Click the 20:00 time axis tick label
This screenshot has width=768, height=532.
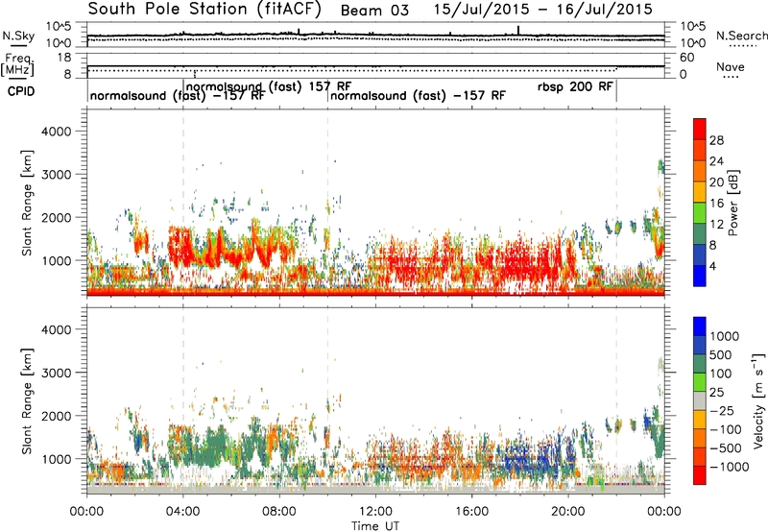click(x=567, y=512)
